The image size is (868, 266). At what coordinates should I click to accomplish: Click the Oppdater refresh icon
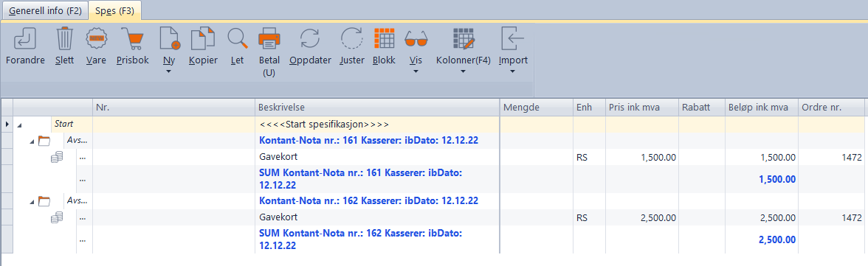(310, 39)
